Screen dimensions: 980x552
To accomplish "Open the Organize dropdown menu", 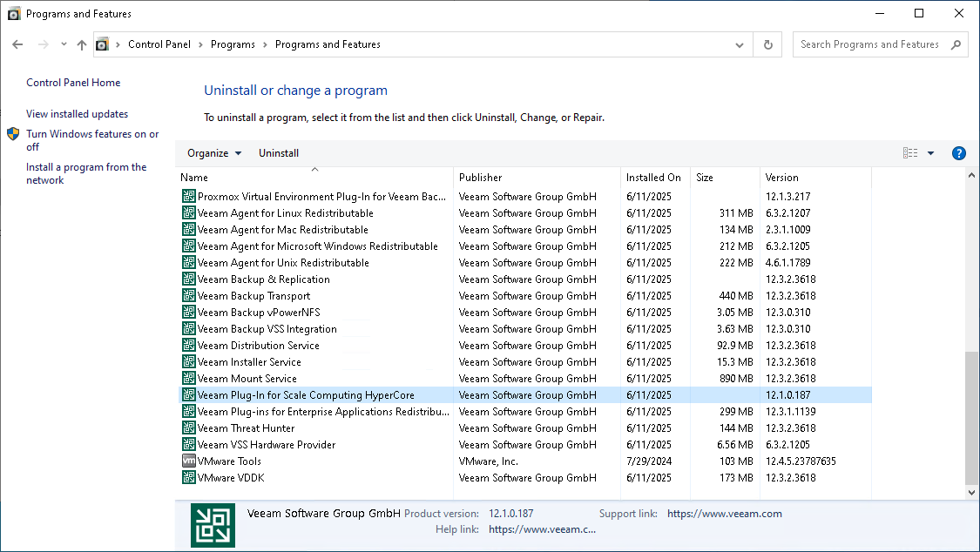I will pyautogui.click(x=214, y=153).
